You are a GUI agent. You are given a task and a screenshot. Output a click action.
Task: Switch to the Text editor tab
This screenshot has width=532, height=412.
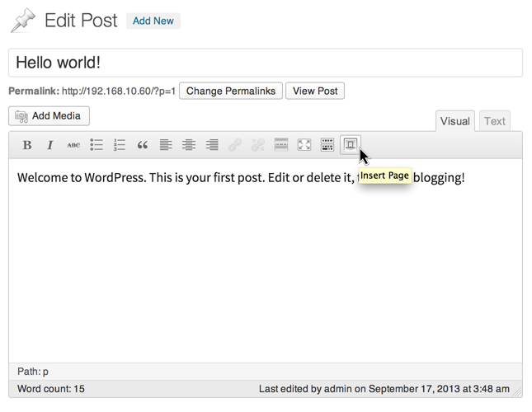coord(495,121)
